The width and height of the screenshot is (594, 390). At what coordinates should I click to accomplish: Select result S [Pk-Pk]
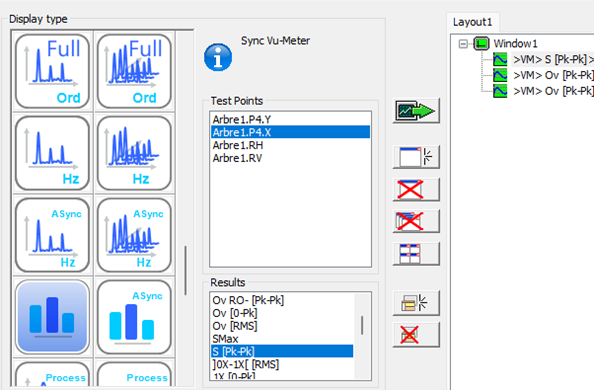[x=282, y=351]
